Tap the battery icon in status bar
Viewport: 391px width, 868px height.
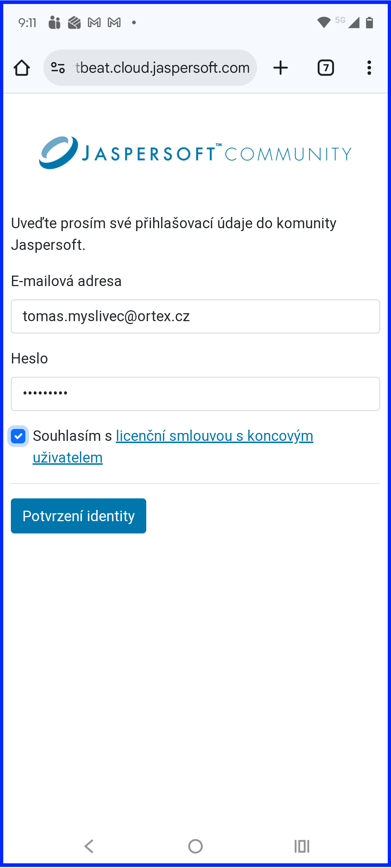pos(369,23)
